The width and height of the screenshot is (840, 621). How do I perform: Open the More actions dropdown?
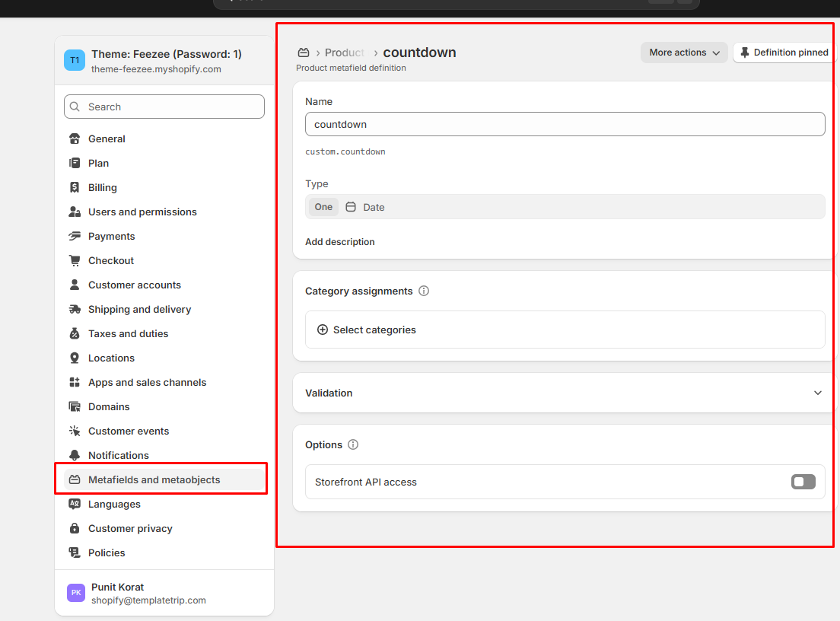(x=684, y=53)
